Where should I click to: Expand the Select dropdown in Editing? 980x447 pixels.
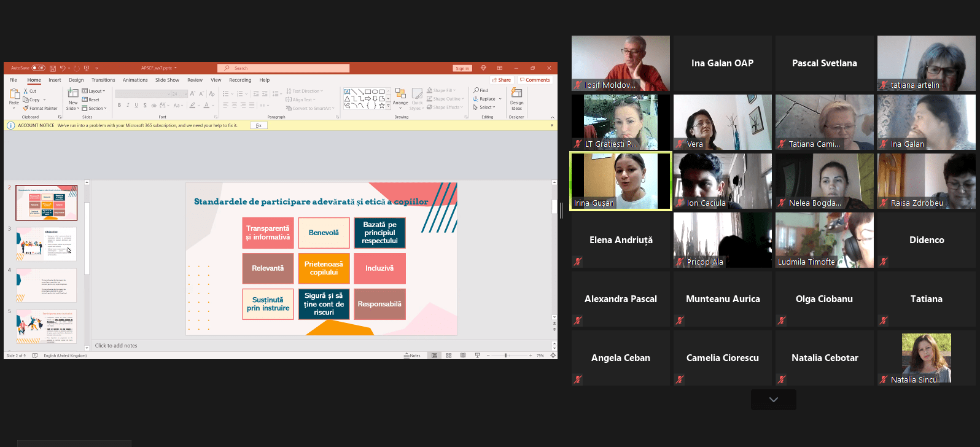click(484, 107)
